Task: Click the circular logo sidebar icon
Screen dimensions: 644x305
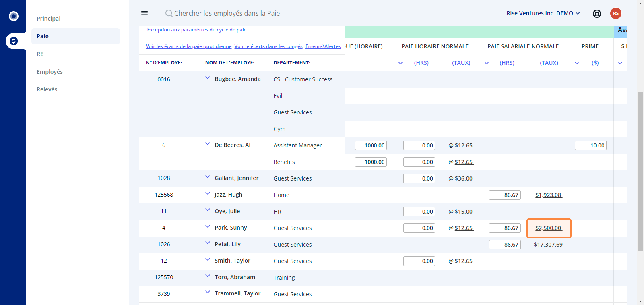Action: pyautogui.click(x=14, y=16)
